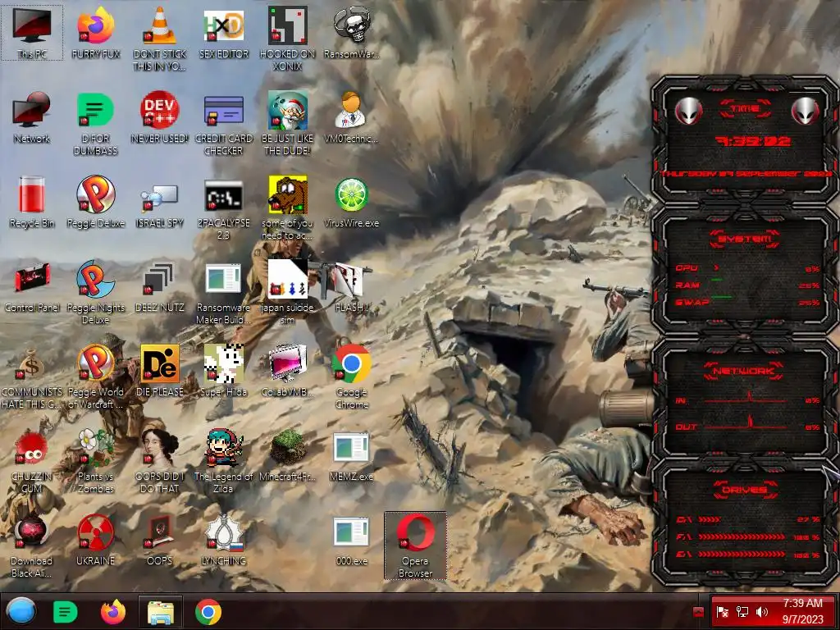The width and height of the screenshot is (840, 630).
Task: Select the Download Black Ali icon
Action: [32, 546]
